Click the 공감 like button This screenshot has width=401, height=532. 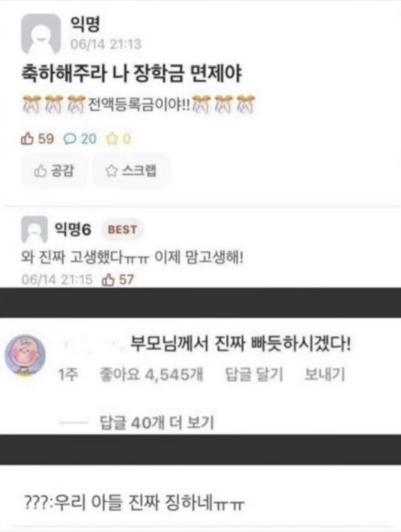pyautogui.click(x=54, y=171)
